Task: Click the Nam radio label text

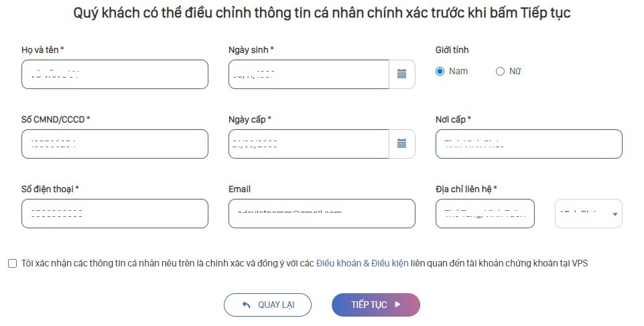Action: coord(459,72)
